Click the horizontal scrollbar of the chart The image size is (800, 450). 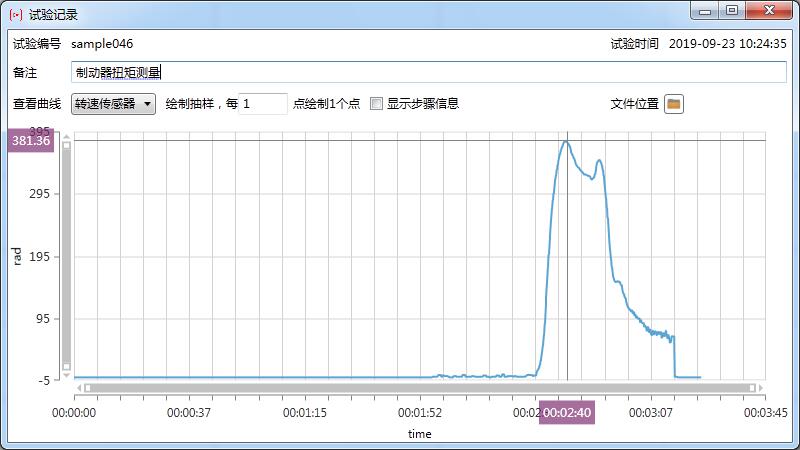[419, 388]
